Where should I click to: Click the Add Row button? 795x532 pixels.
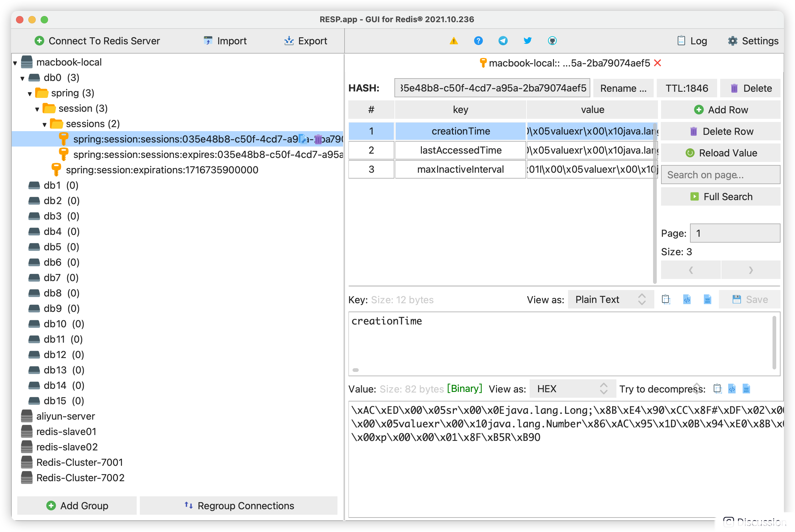click(x=720, y=110)
